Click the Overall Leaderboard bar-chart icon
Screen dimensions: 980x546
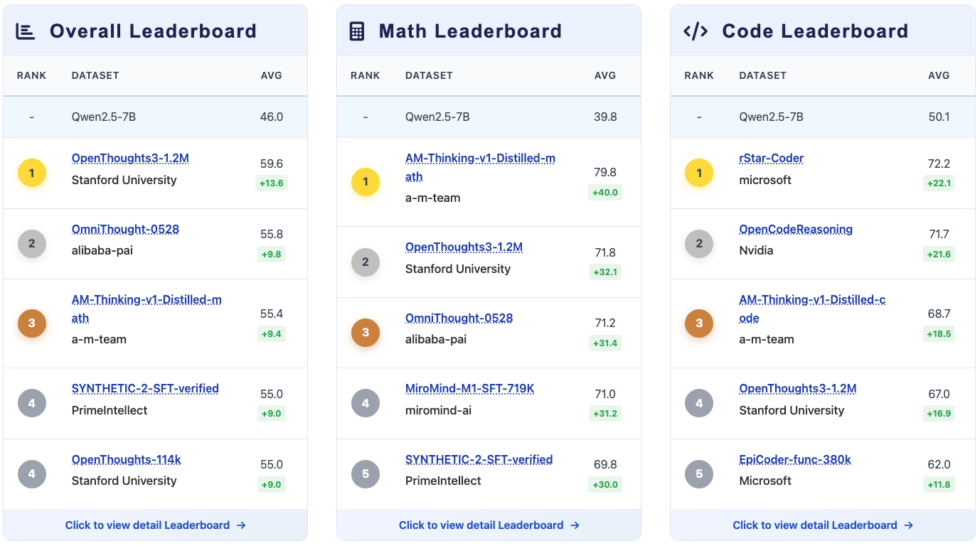point(26,31)
